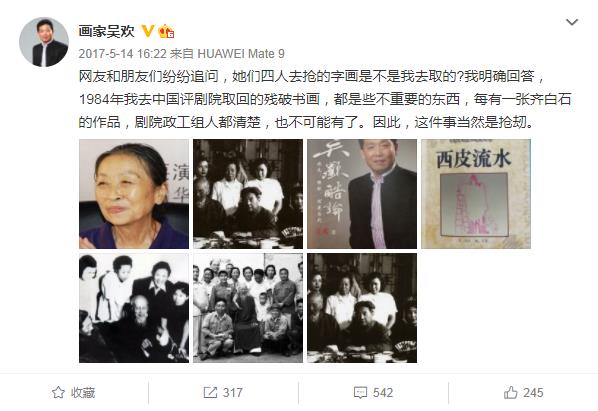
Task: Click the gold V verification badge
Action: click(148, 31)
